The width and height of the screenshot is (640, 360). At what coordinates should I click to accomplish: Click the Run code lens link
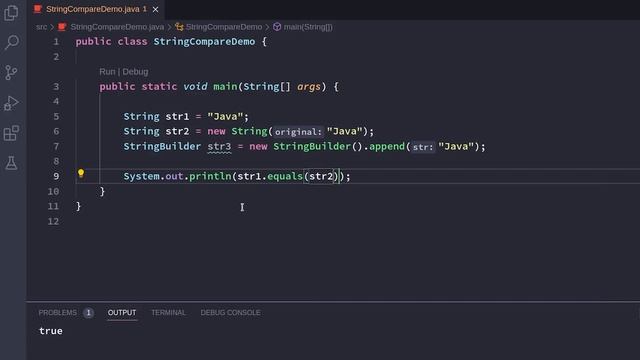107,72
